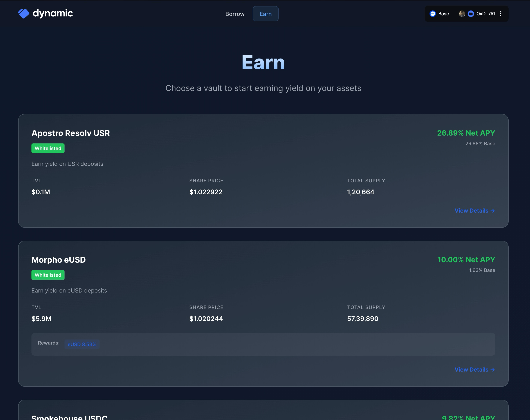The height and width of the screenshot is (420, 530).
Task: Open the Borrow tab
Action: (235, 14)
